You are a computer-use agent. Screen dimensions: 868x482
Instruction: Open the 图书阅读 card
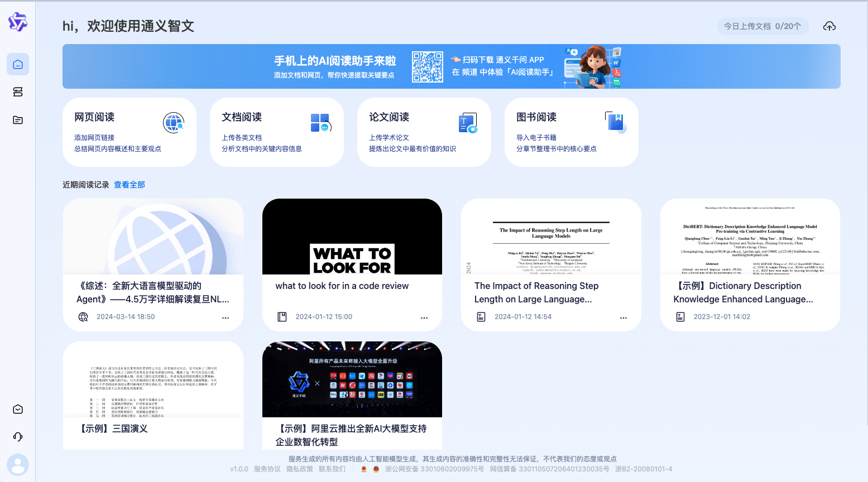tap(572, 132)
